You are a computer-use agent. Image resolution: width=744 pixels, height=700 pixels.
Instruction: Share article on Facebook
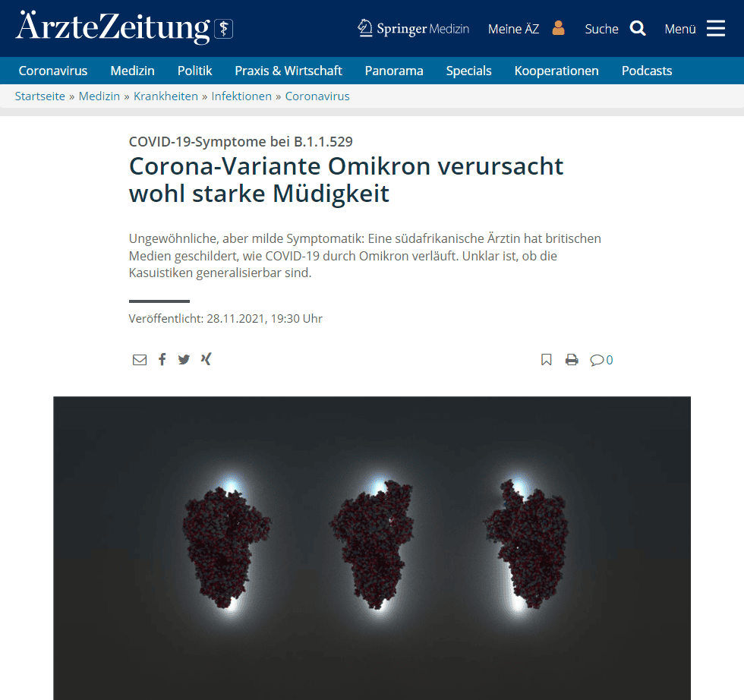click(162, 359)
